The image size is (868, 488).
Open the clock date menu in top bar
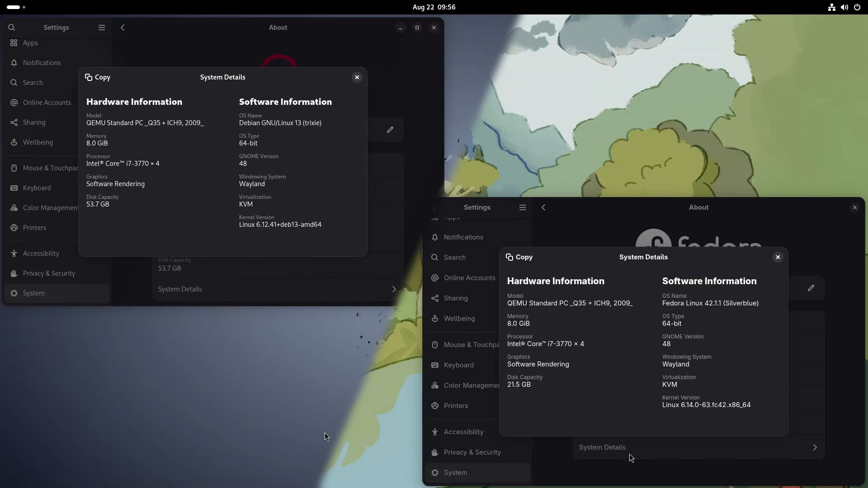coord(434,7)
